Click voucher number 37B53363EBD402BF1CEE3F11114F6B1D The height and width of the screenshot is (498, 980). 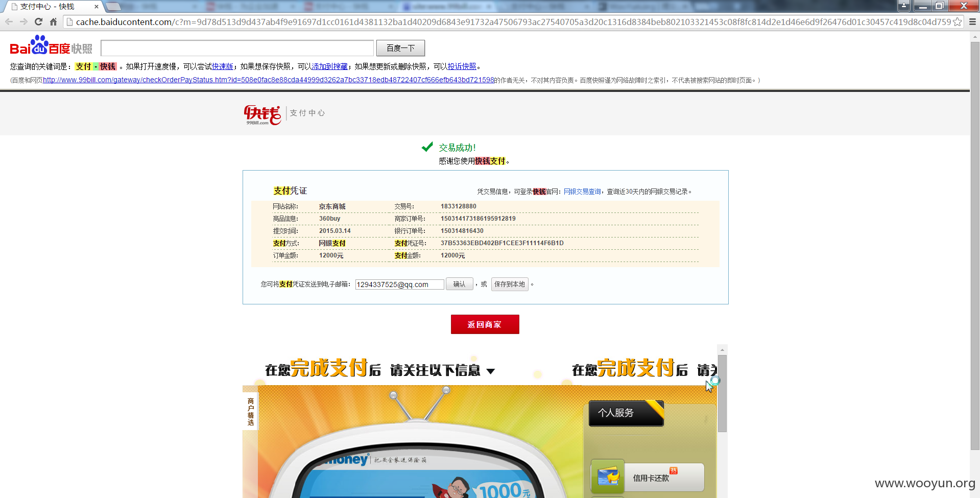[502, 243]
